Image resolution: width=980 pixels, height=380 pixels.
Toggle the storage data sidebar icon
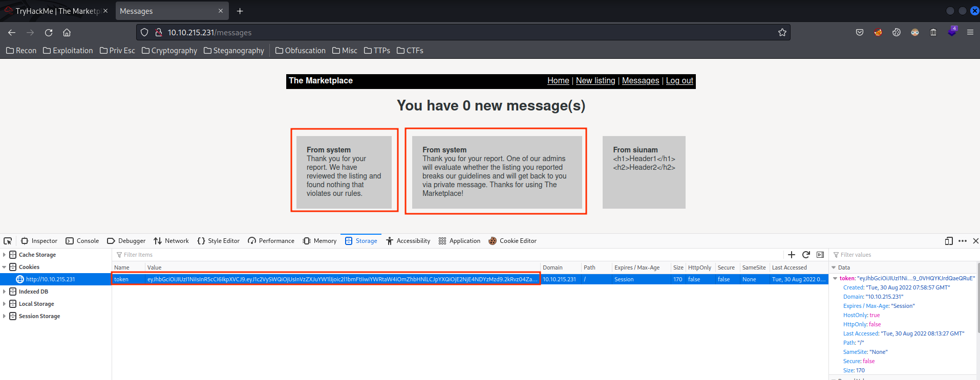click(x=820, y=255)
